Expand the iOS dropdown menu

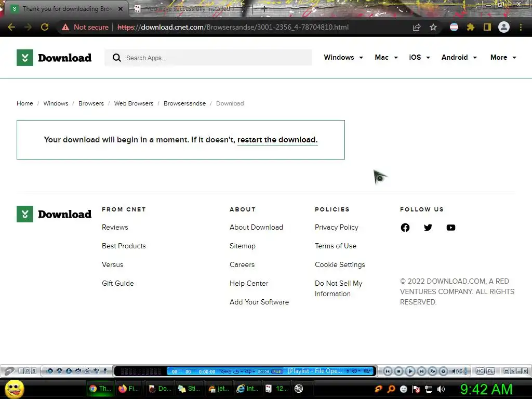tap(419, 57)
